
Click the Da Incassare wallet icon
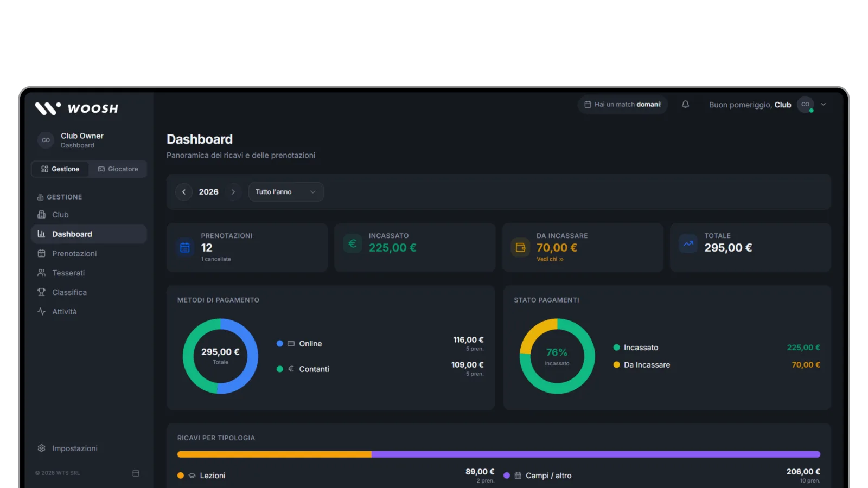[520, 247]
